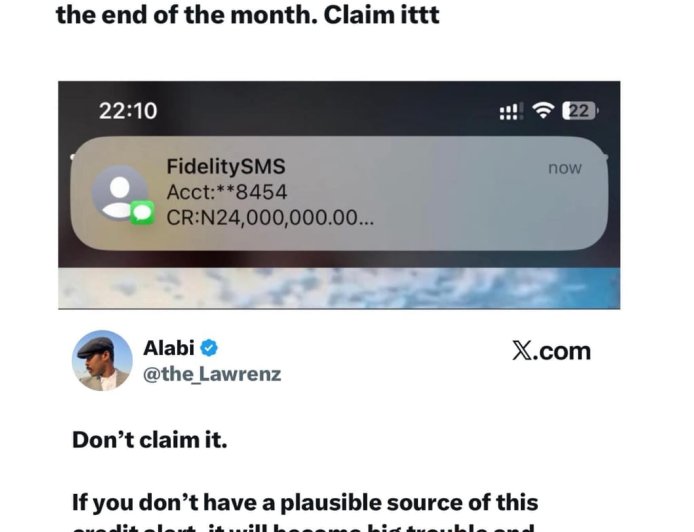Click the blue verified badge next to Alabi
This screenshot has height=532, width=694.
tap(209, 348)
